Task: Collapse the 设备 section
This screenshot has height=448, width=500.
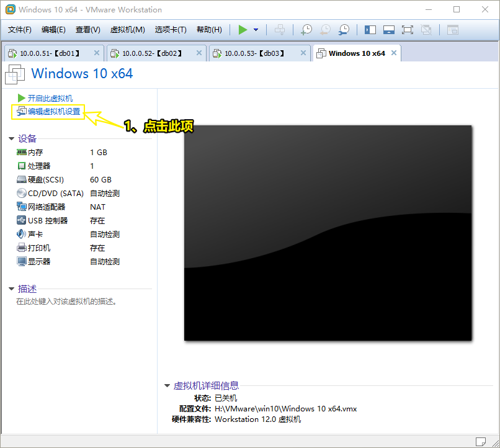Action: tap(12, 139)
